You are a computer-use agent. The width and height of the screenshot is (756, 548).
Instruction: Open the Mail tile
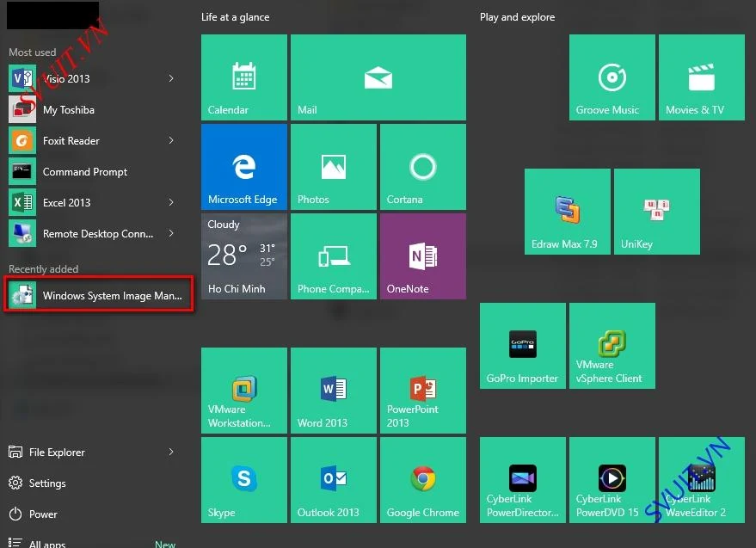tap(378, 77)
